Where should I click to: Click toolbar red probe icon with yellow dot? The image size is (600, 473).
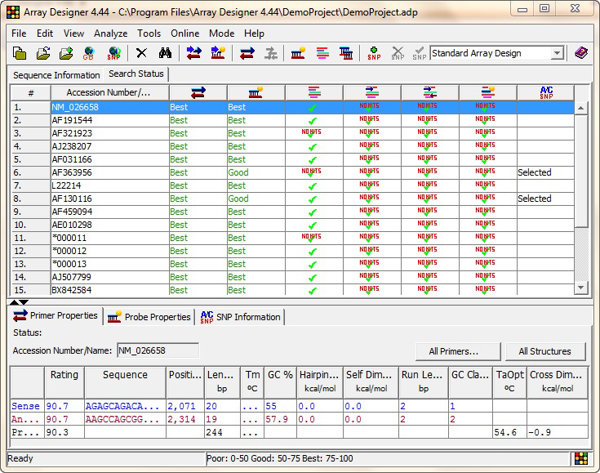pos(298,53)
